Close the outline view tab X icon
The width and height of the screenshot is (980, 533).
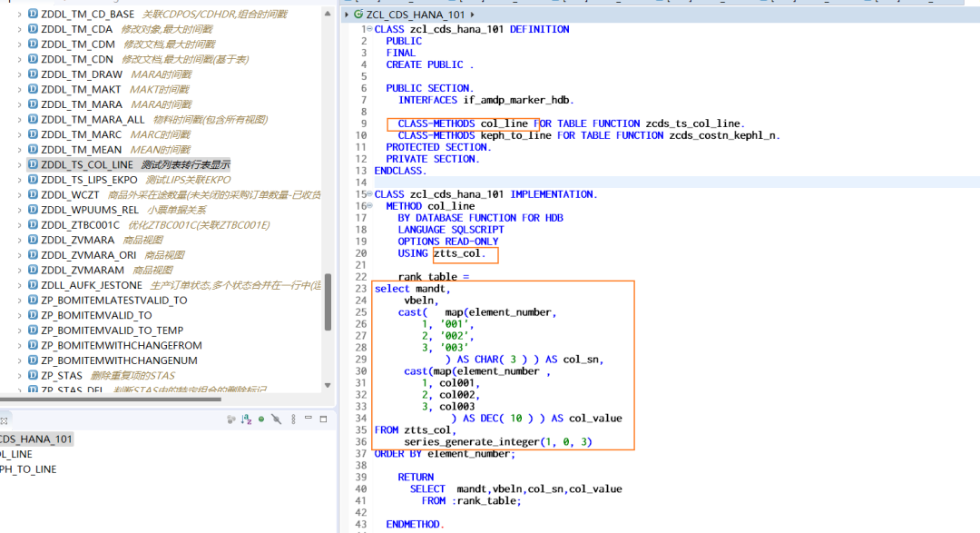point(4,421)
